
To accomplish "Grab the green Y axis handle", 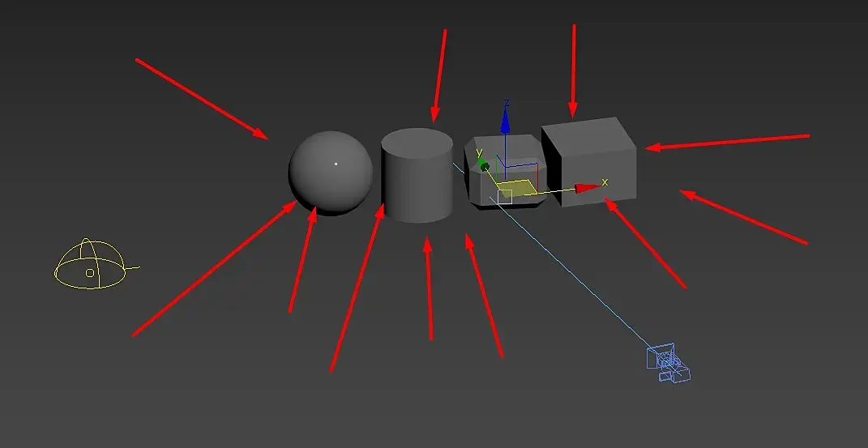I will pyautogui.click(x=485, y=166).
